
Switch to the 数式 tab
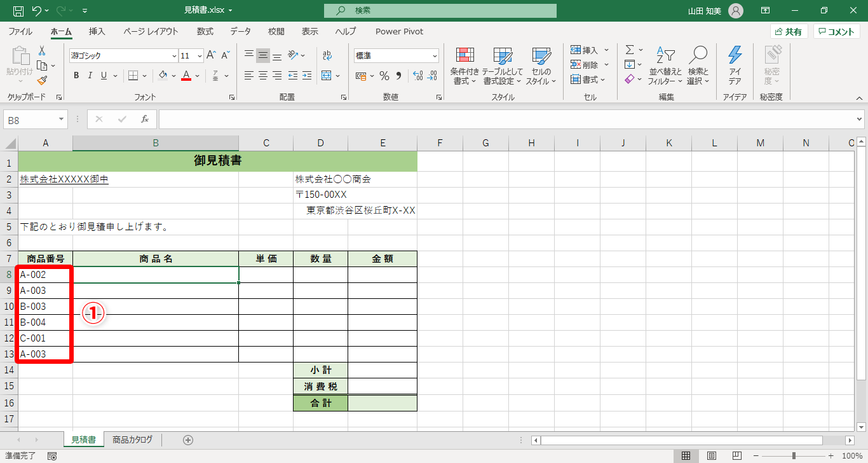pos(205,31)
